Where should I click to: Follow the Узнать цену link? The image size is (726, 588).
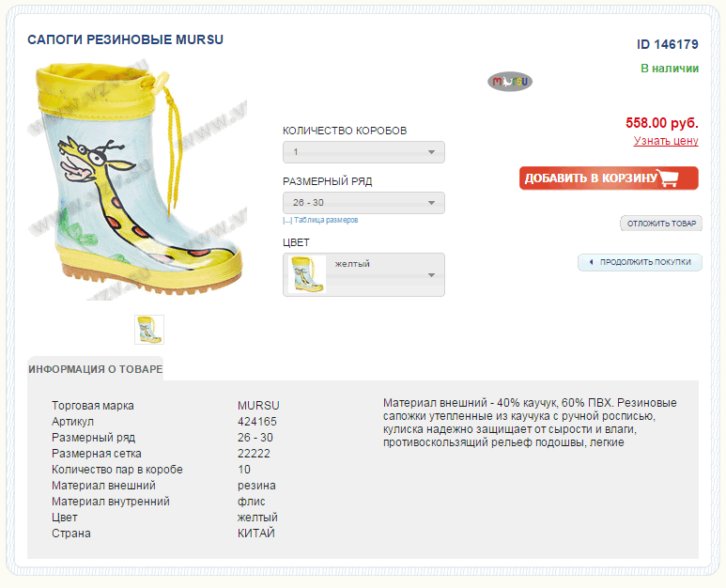(x=666, y=141)
